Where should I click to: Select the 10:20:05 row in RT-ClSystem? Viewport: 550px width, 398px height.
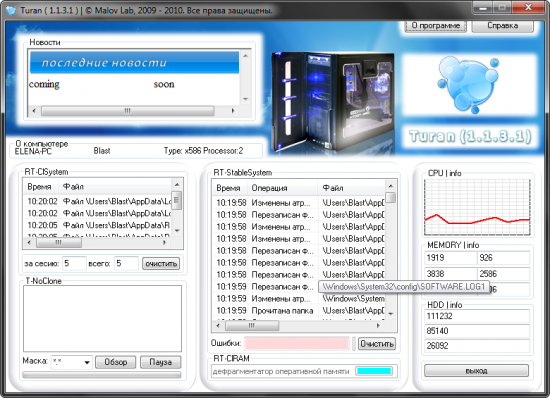[x=98, y=225]
